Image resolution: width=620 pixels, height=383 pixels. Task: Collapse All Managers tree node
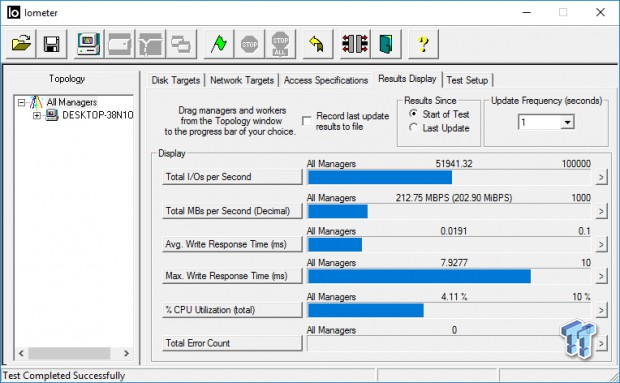click(x=21, y=102)
